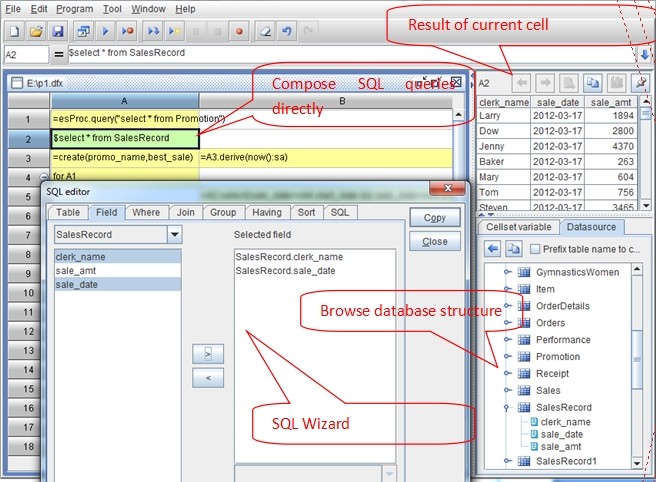The width and height of the screenshot is (656, 482).
Task: Click the eraser clear icon in toolbar
Action: point(265,31)
